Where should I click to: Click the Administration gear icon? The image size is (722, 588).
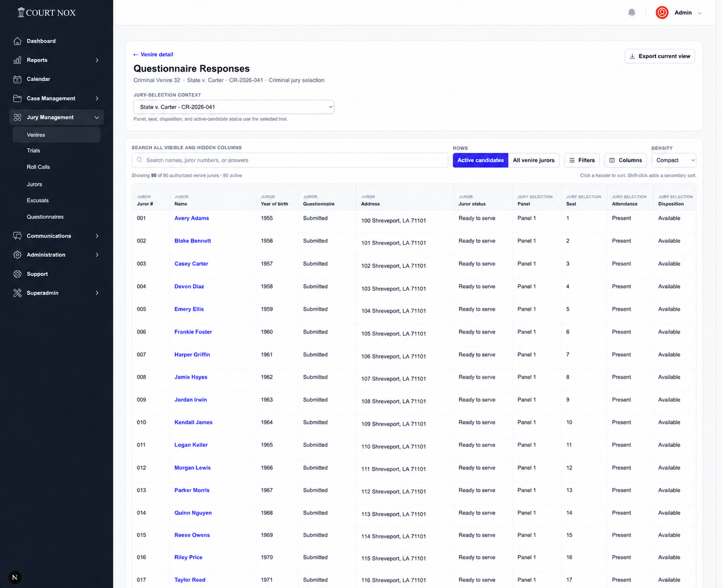click(18, 255)
